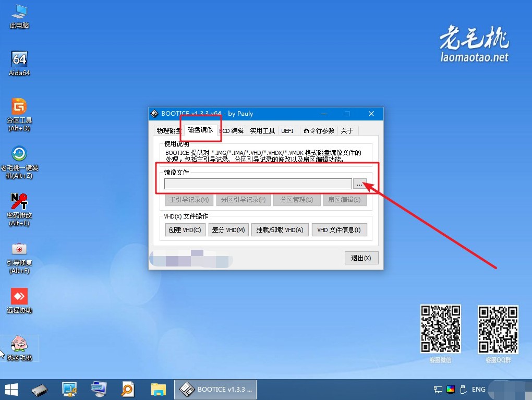Click 挂载/卸载 VHD(A) button
The image size is (532, 400).
pyautogui.click(x=280, y=229)
